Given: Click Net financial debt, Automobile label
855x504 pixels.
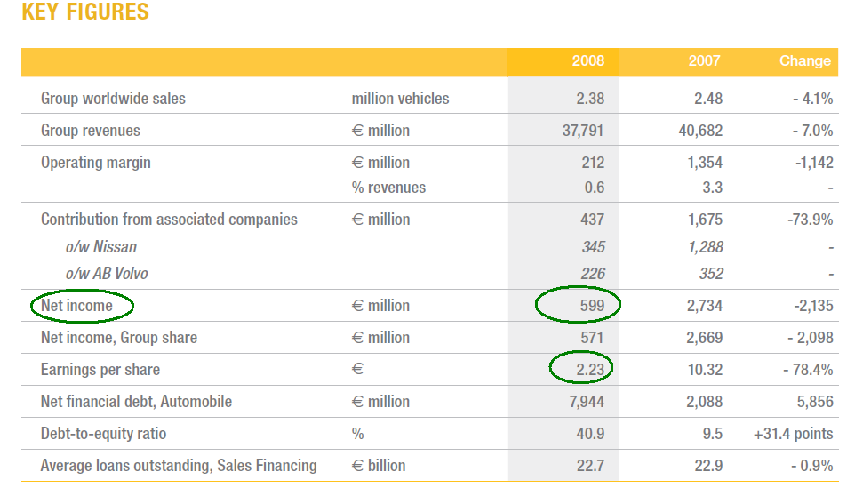Looking at the screenshot, I should tap(136, 402).
